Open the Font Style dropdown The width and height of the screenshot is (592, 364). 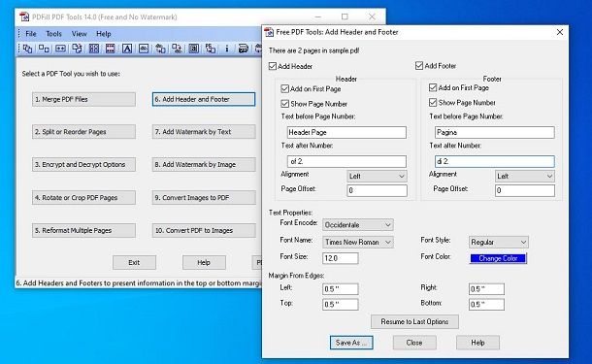click(x=499, y=242)
